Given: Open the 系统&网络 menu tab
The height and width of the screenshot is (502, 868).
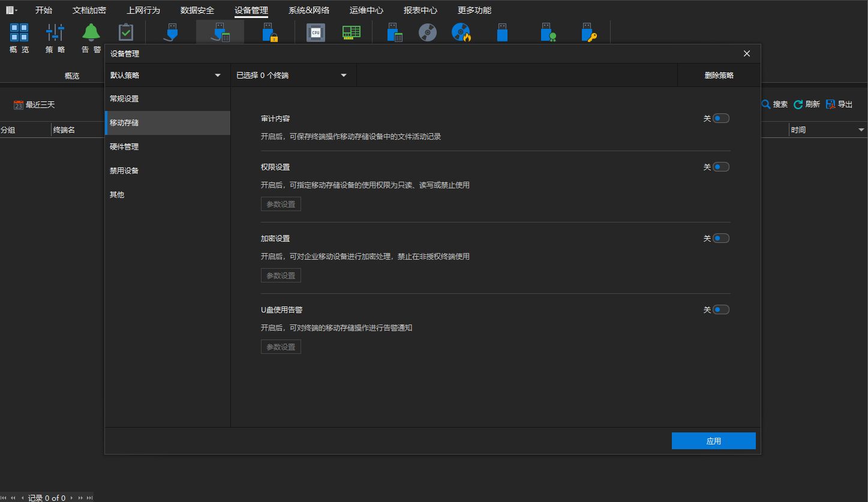Looking at the screenshot, I should pyautogui.click(x=309, y=10).
